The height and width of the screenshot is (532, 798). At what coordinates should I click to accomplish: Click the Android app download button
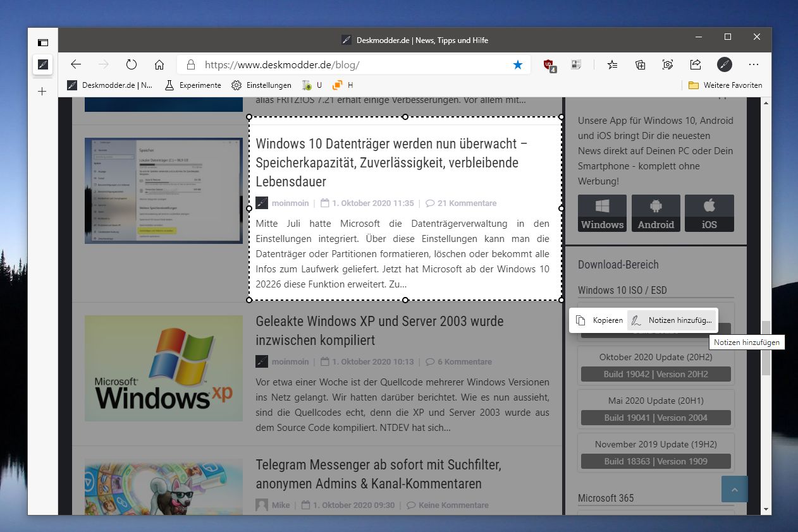tap(656, 213)
